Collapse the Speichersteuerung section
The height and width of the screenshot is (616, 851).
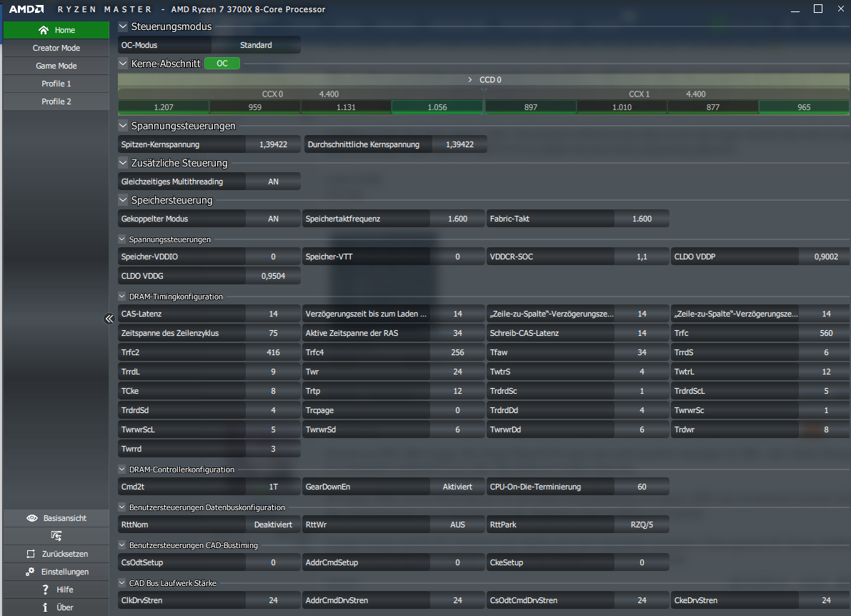(123, 199)
